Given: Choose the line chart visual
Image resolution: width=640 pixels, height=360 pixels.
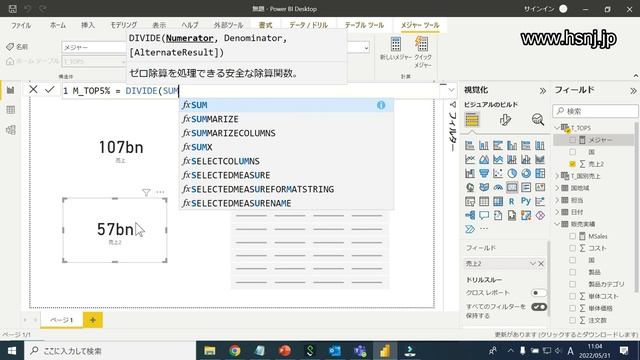Looking at the screenshot, I should click(x=470, y=159).
